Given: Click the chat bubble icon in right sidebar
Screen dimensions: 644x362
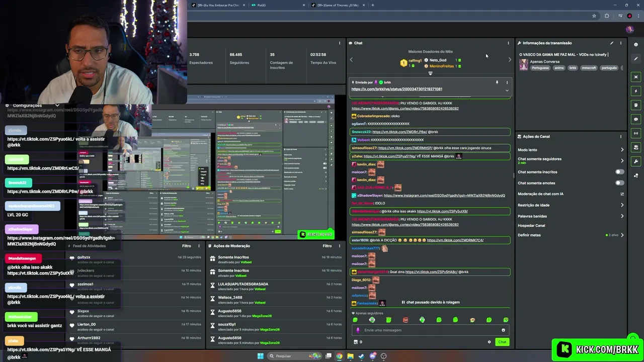Looking at the screenshot, I should pos(636,119).
